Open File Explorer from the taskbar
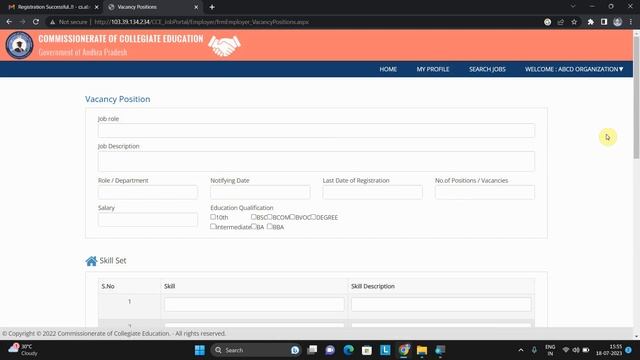Image resolution: width=640 pixels, height=360 pixels. (x=422, y=350)
